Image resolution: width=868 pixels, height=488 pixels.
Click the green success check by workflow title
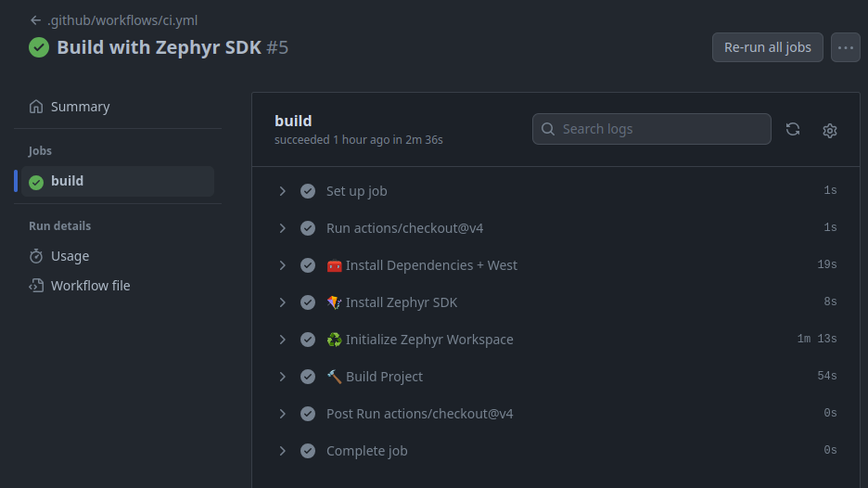[x=39, y=47]
